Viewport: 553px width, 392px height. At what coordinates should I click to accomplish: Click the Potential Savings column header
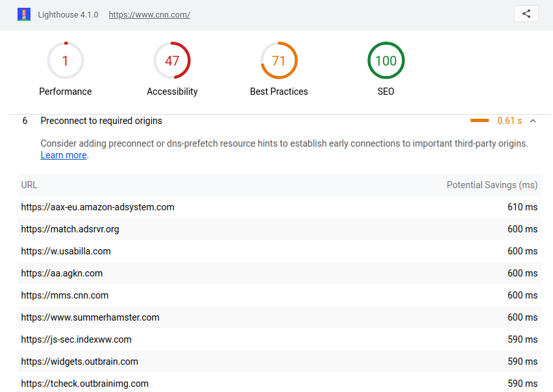tap(492, 185)
